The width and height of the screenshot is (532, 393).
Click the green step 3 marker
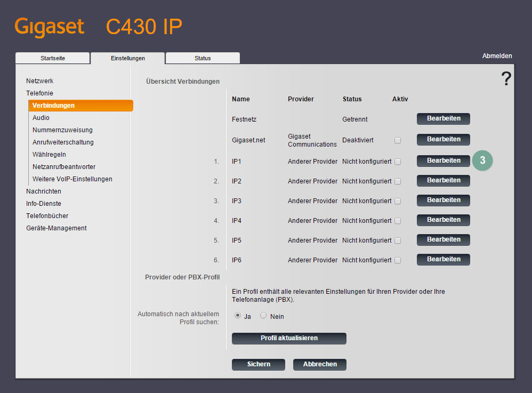pyautogui.click(x=482, y=161)
